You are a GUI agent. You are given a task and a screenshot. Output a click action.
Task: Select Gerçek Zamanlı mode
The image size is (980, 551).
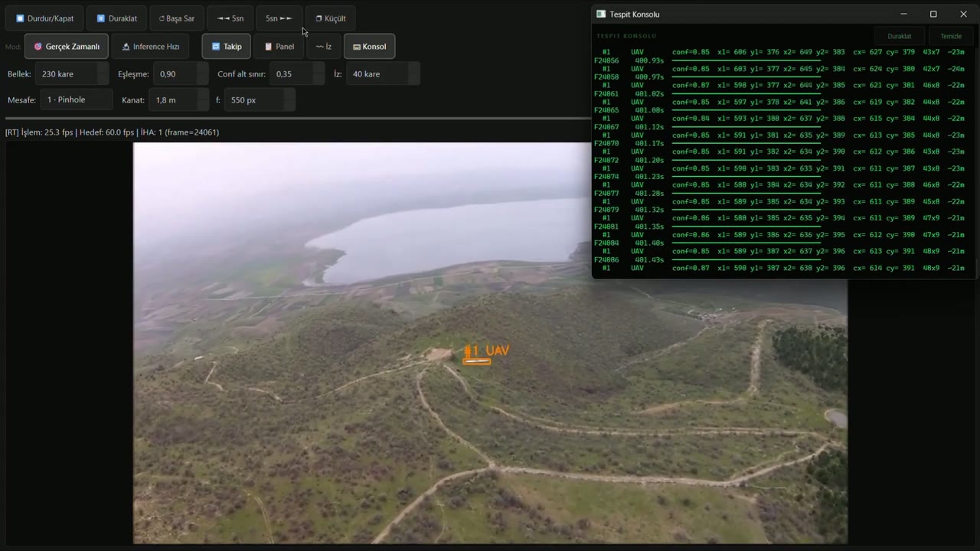[67, 47]
